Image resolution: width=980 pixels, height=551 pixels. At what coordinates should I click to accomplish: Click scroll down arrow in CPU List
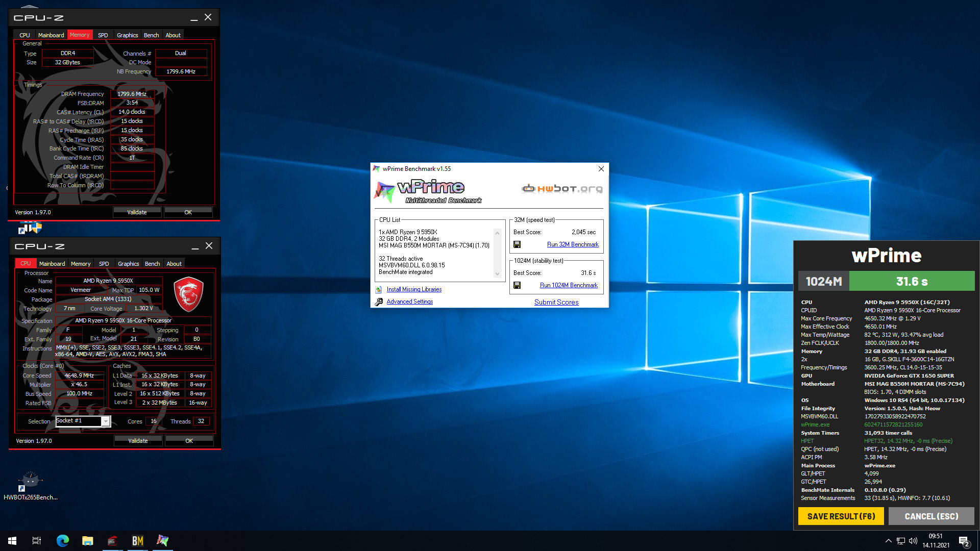497,274
